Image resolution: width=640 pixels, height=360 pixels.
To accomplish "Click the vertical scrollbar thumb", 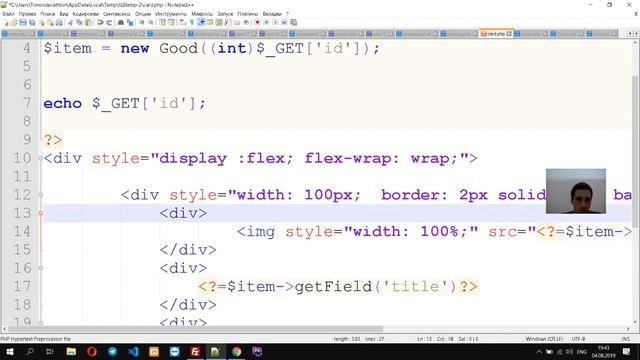I will click(x=636, y=151).
